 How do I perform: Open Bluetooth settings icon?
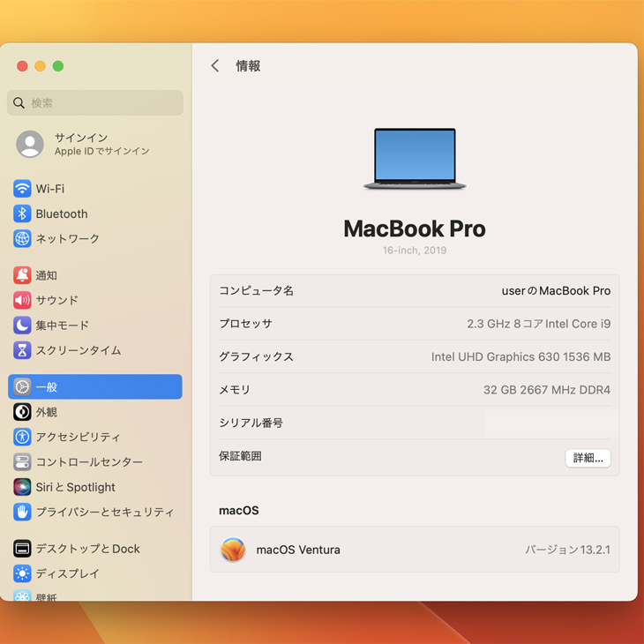(22, 213)
